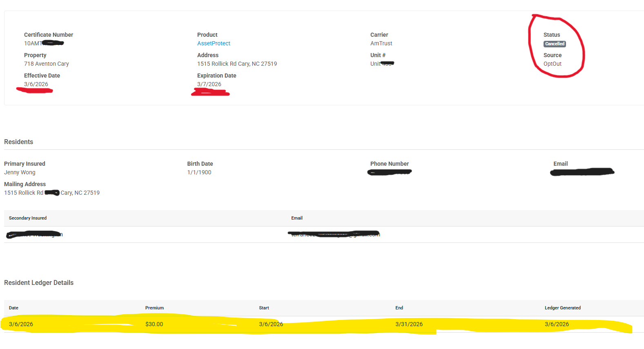The height and width of the screenshot is (349, 644).
Task: Click the End column header
Action: pos(399,308)
